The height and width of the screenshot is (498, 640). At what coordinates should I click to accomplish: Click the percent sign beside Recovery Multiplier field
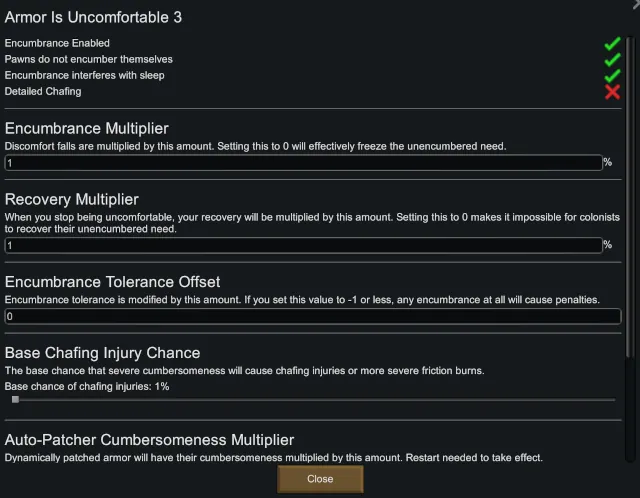click(607, 245)
